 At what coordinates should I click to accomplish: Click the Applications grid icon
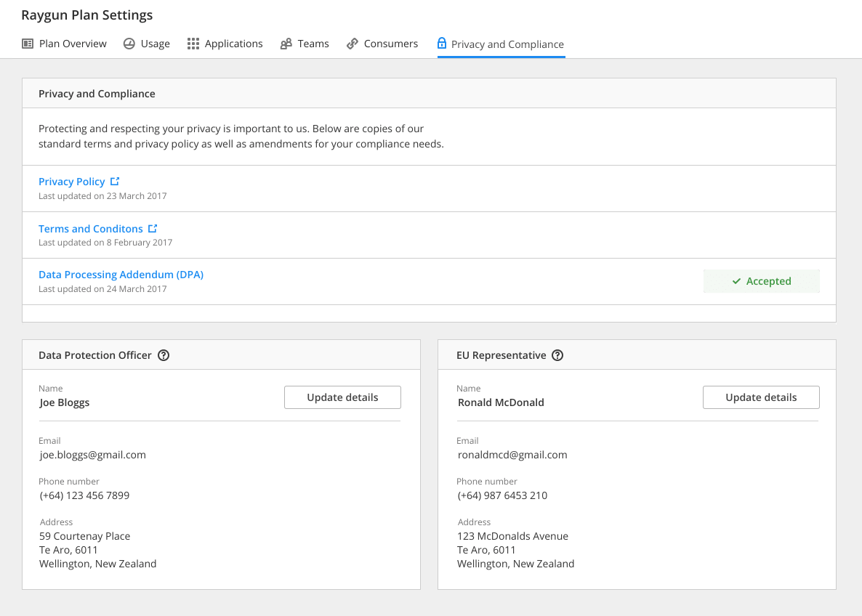point(193,44)
